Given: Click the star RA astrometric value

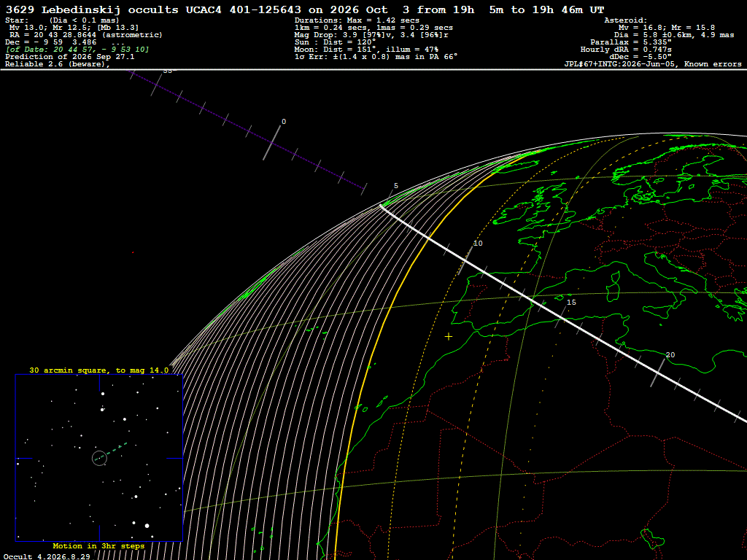Looking at the screenshot, I should pos(86,35).
